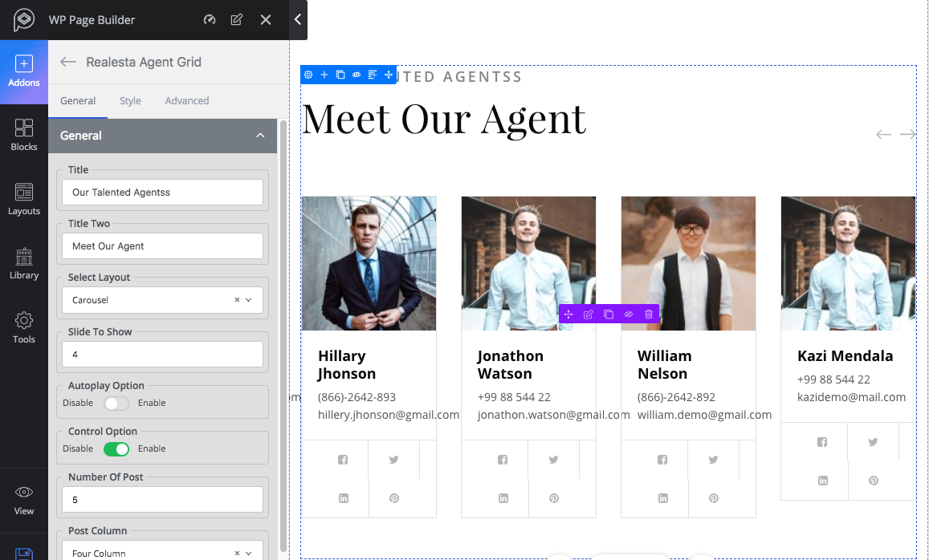
Task: Edit the addon from the purple toolbar
Action: click(x=589, y=314)
